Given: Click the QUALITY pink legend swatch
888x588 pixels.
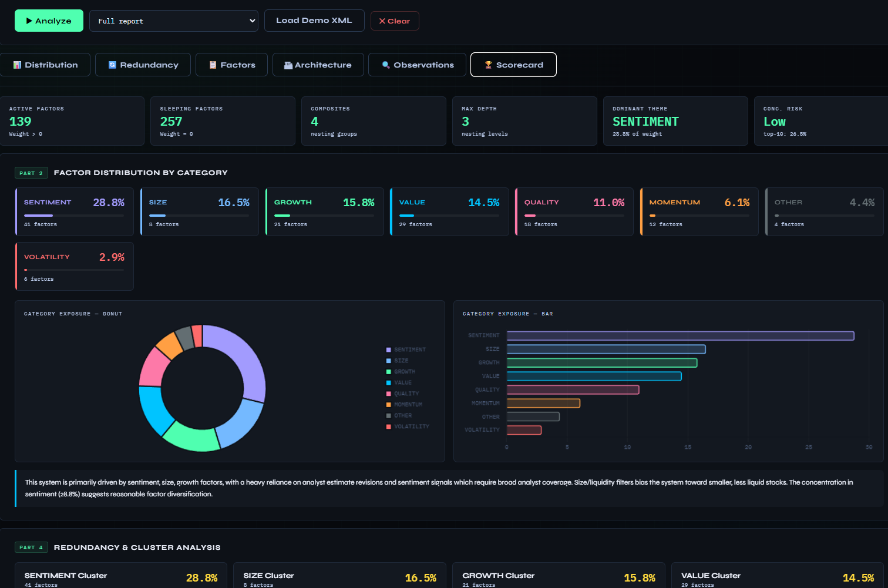Looking at the screenshot, I should (388, 394).
